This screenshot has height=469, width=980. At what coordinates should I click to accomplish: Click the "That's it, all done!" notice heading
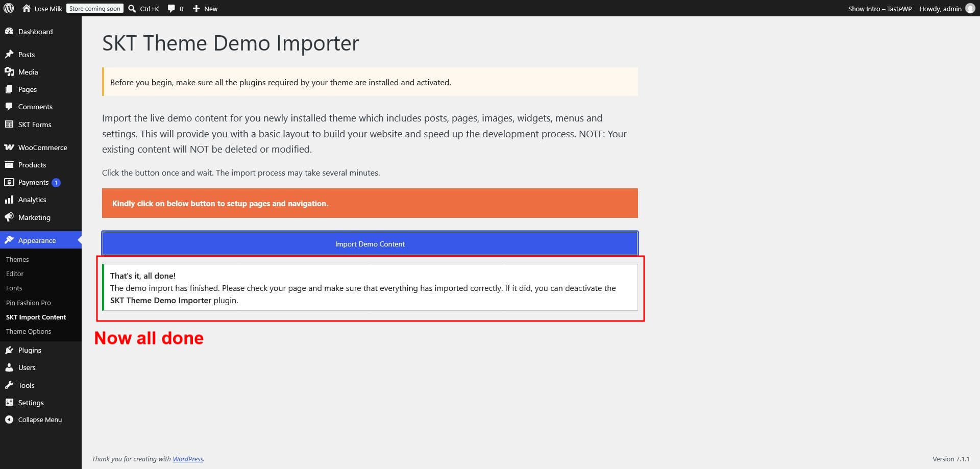coord(143,276)
